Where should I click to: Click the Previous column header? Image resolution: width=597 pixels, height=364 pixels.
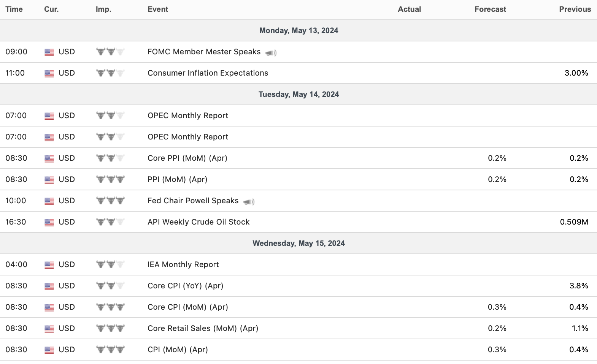coord(575,9)
